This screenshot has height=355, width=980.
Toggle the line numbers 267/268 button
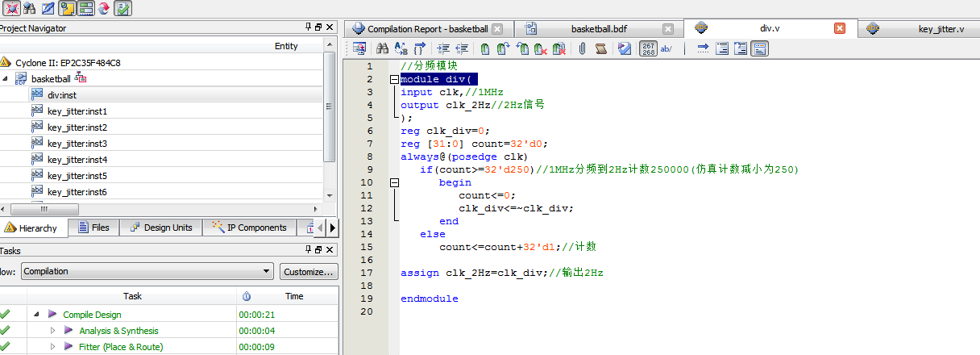(x=648, y=48)
